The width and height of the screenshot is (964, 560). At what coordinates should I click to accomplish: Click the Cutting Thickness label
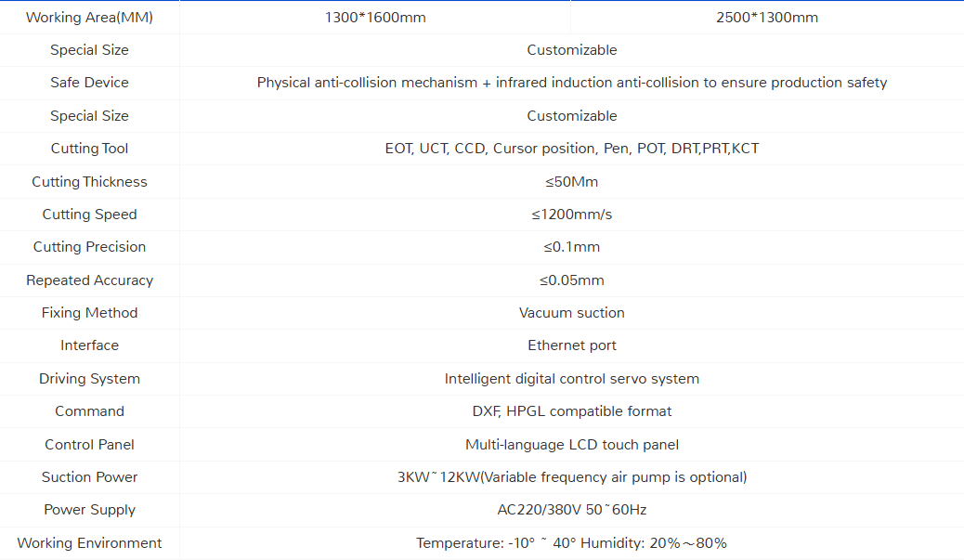click(x=89, y=182)
